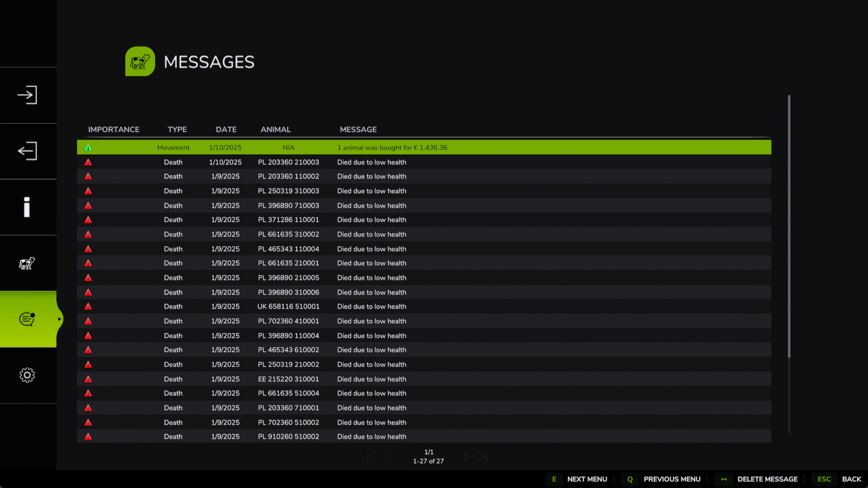This screenshot has width=868, height=488.
Task: Open the cow herd sidebar tab
Action: pyautogui.click(x=27, y=264)
